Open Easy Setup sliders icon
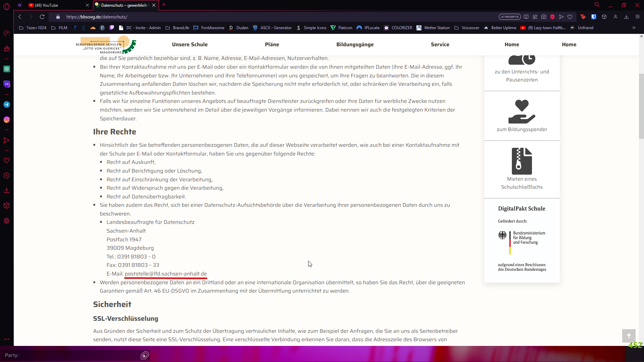This screenshot has width=644, height=362. point(637,17)
